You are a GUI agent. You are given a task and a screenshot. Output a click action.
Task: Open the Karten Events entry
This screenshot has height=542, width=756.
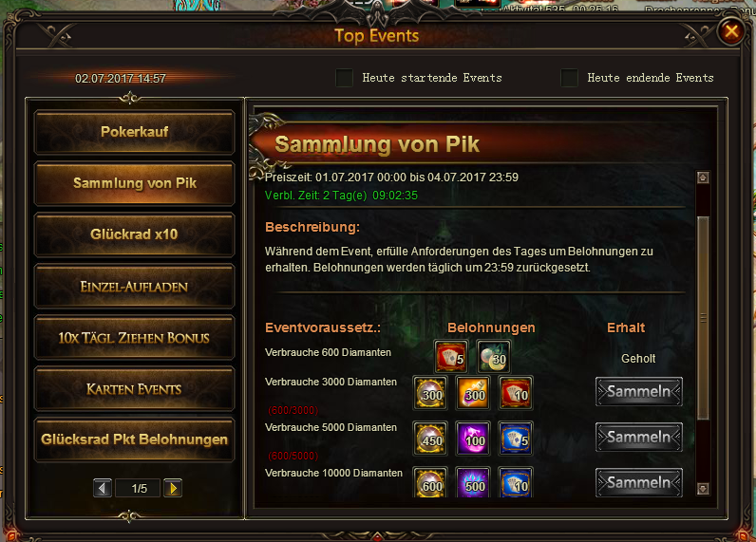click(135, 388)
